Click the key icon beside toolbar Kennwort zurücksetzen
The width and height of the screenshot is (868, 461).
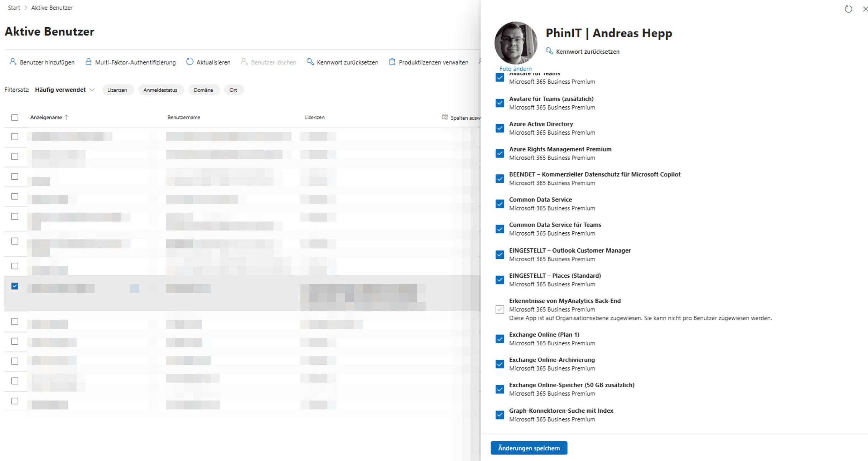(310, 62)
